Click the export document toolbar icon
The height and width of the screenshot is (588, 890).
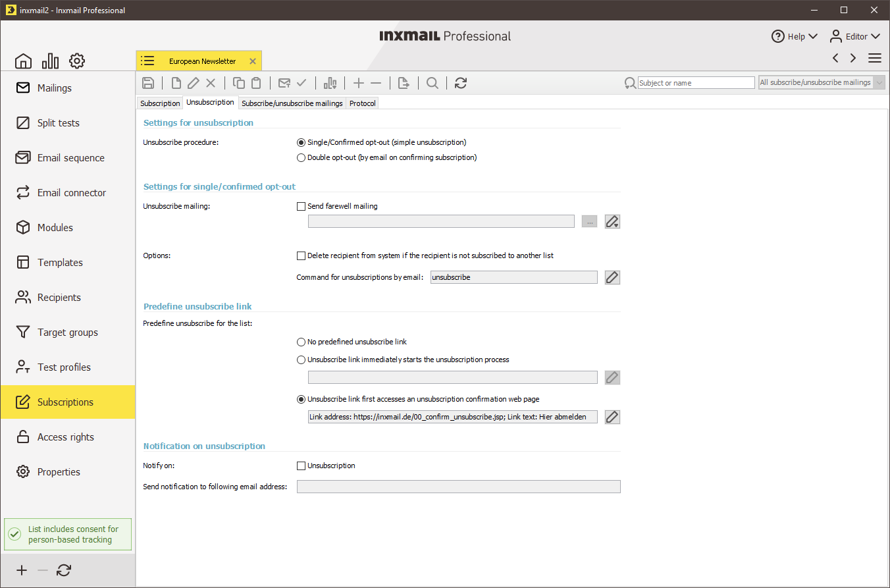[404, 83]
